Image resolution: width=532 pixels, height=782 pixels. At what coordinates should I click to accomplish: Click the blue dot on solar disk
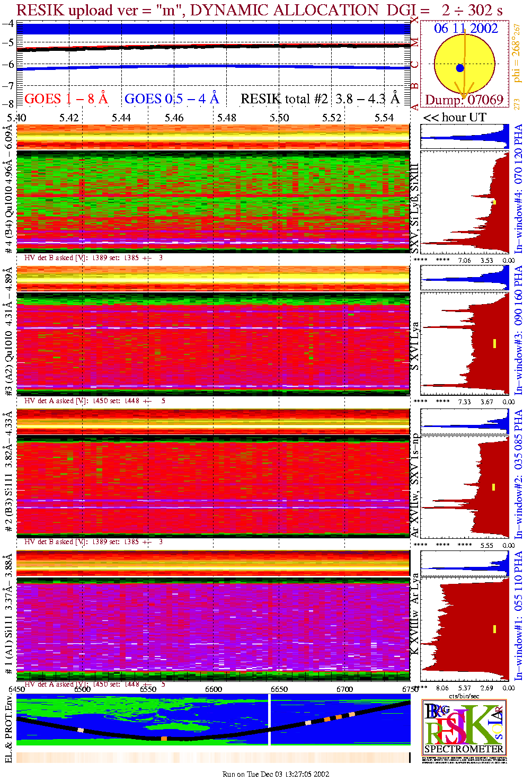460,68
